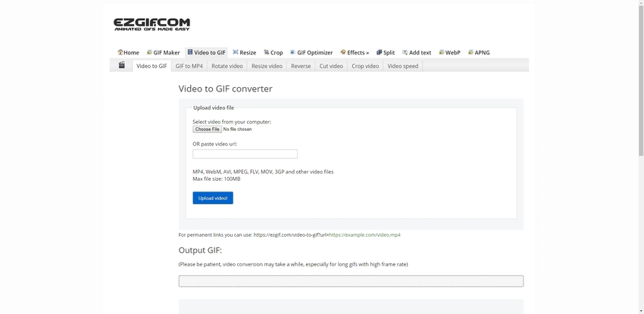Open the Split tool
The image size is (644, 314).
[x=386, y=52]
